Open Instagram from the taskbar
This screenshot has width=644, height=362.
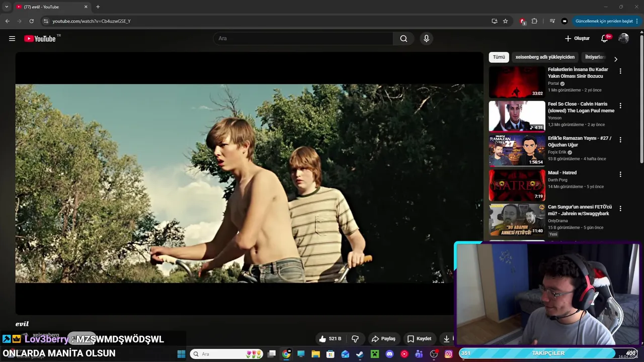coord(448,354)
